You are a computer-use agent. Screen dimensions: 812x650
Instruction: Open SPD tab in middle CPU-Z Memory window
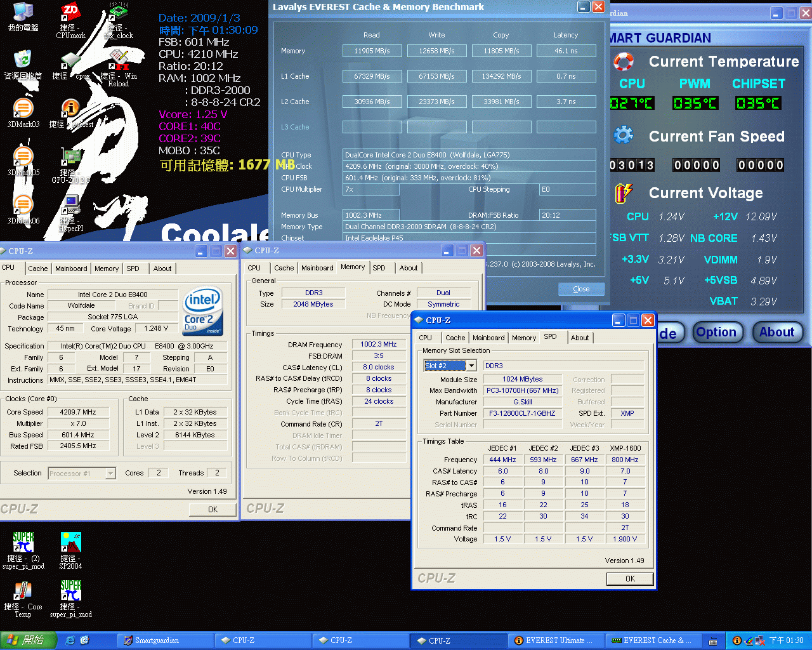click(379, 268)
